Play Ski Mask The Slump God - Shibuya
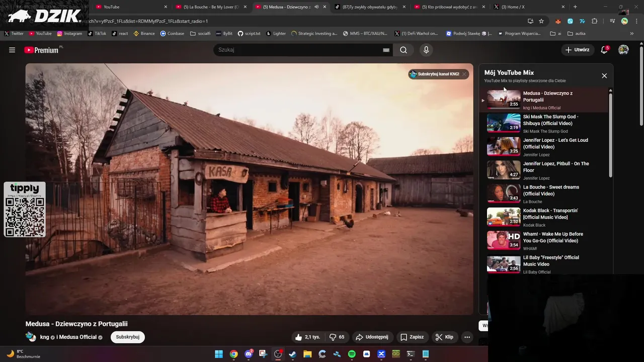This screenshot has width=644, height=362. pos(546,123)
